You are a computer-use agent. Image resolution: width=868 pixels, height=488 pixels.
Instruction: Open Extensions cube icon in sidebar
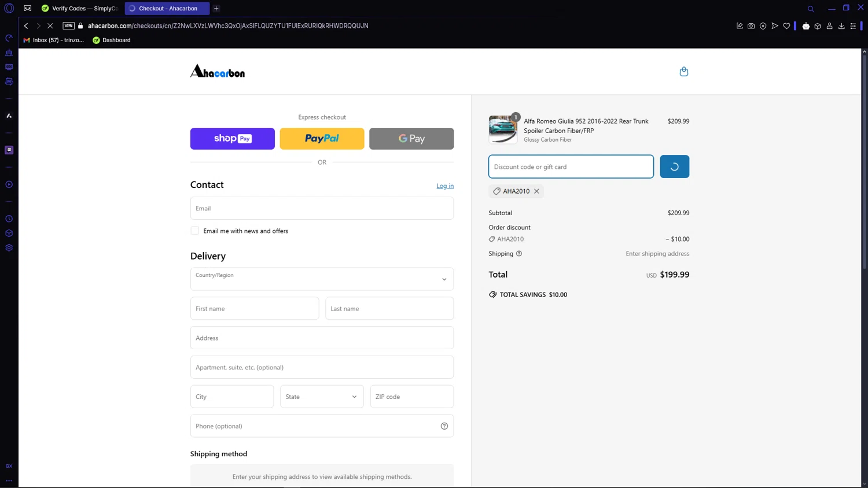[9, 234]
